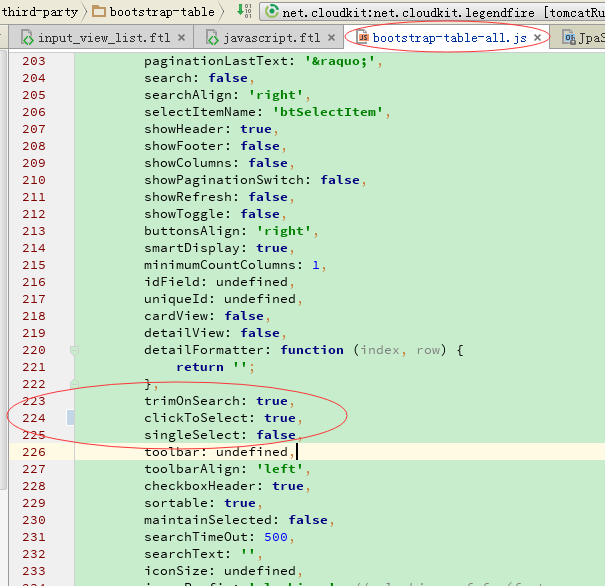
Task: Click the third-party breadcrumb
Action: coord(40,12)
